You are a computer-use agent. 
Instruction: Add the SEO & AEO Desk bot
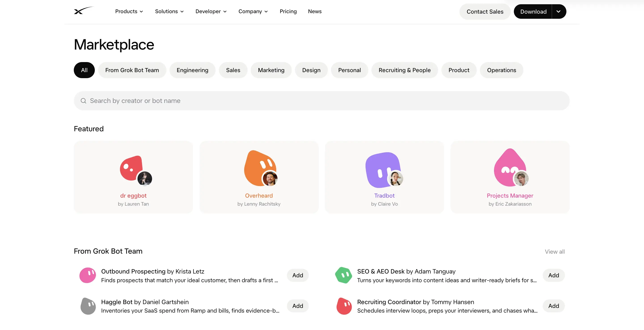(554, 275)
